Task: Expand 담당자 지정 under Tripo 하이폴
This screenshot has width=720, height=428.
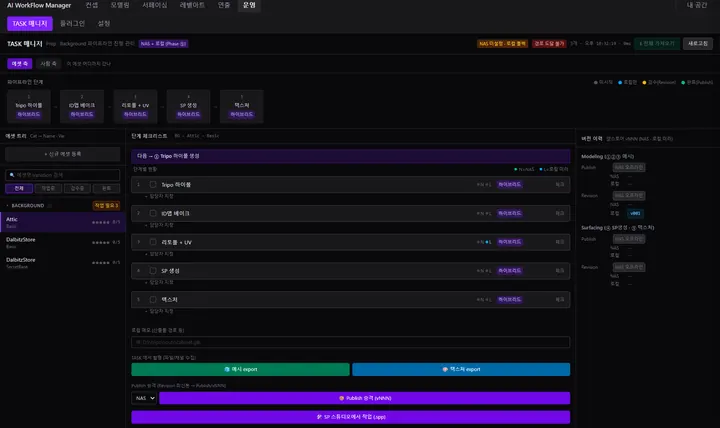Action: click(x=159, y=197)
